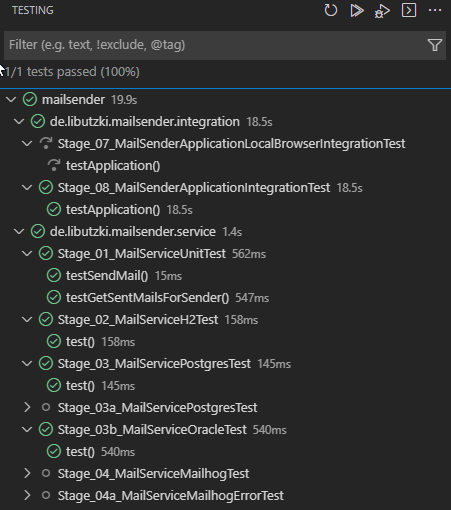Select test() under Stage_02_MailServiceH2Test

[x=80, y=342]
